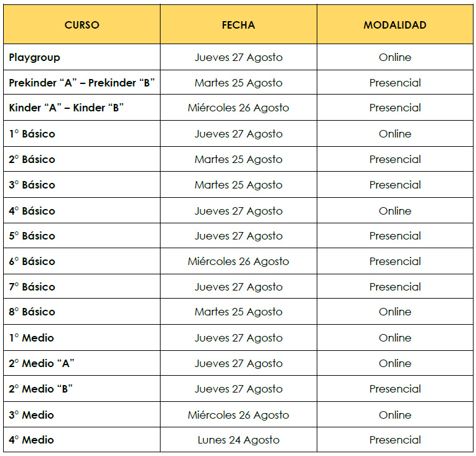Screen dimensions: 476x456
Task: Click Miércoles 26 Agosto for 3° Medio
Action: click(x=238, y=415)
